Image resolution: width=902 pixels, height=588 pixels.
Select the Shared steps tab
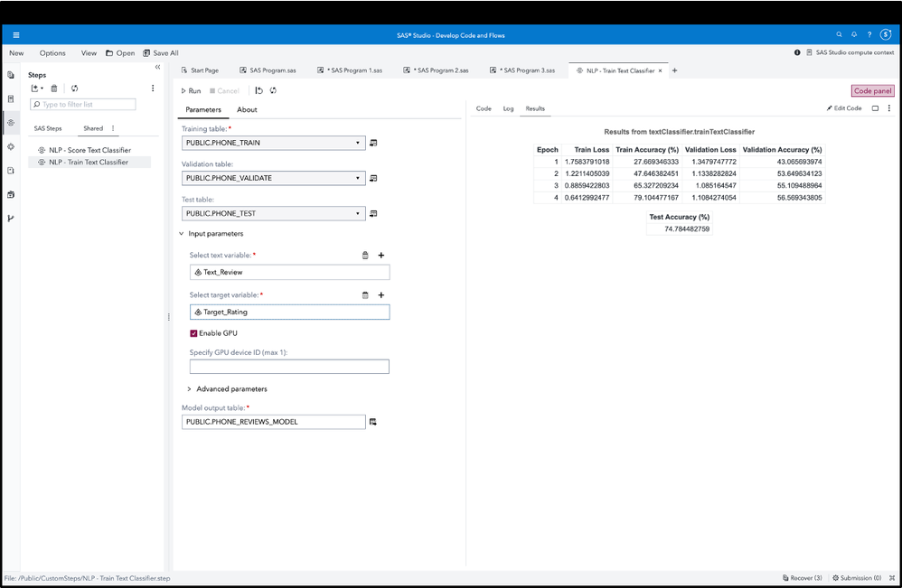click(x=93, y=129)
